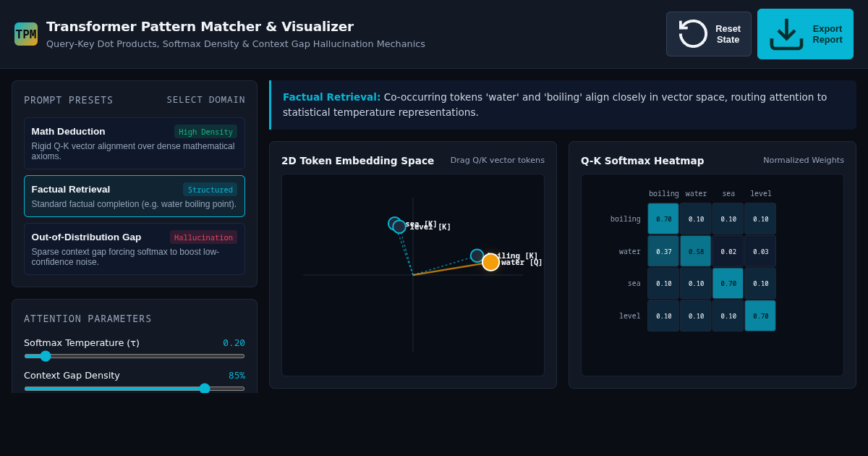This screenshot has height=456, width=868.
Task: Click the '2D Token Embedding Space' title
Action: click(x=358, y=161)
